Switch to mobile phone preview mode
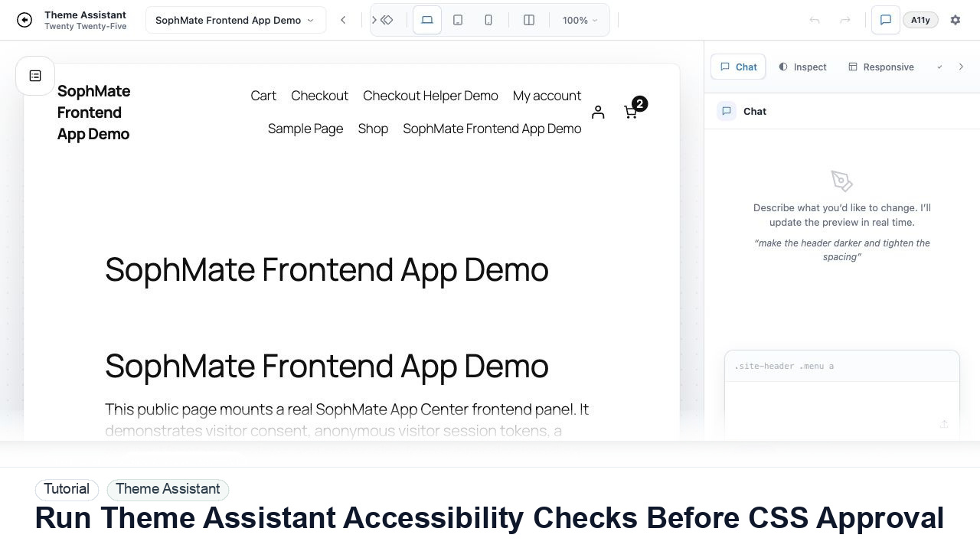This screenshot has width=980, height=551. click(x=488, y=21)
